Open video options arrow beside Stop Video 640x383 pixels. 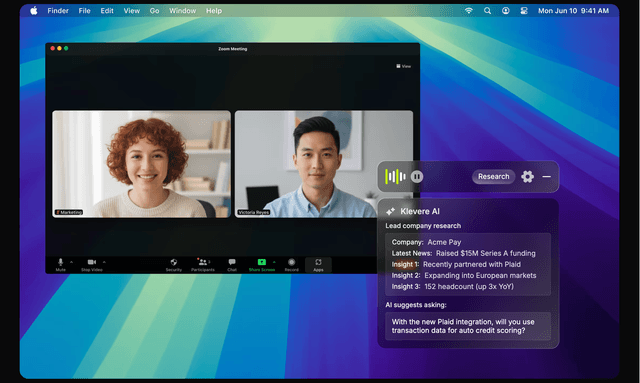coord(104,262)
